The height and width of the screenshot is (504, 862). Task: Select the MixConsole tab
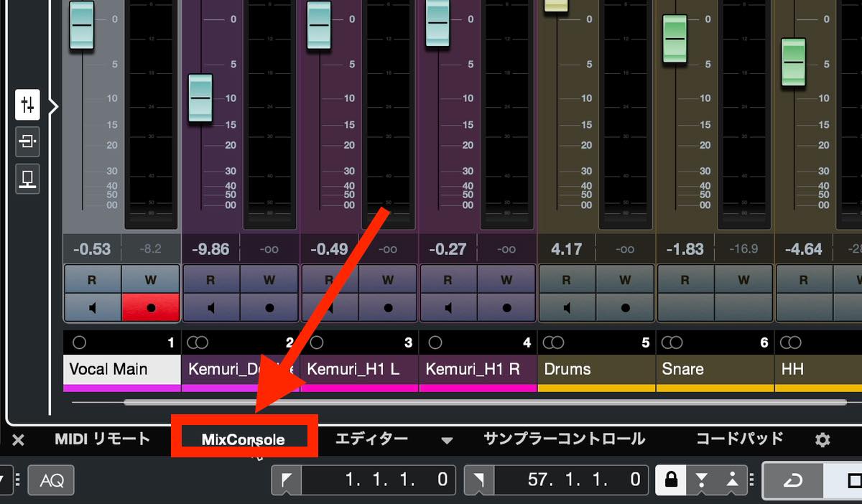pos(243,439)
